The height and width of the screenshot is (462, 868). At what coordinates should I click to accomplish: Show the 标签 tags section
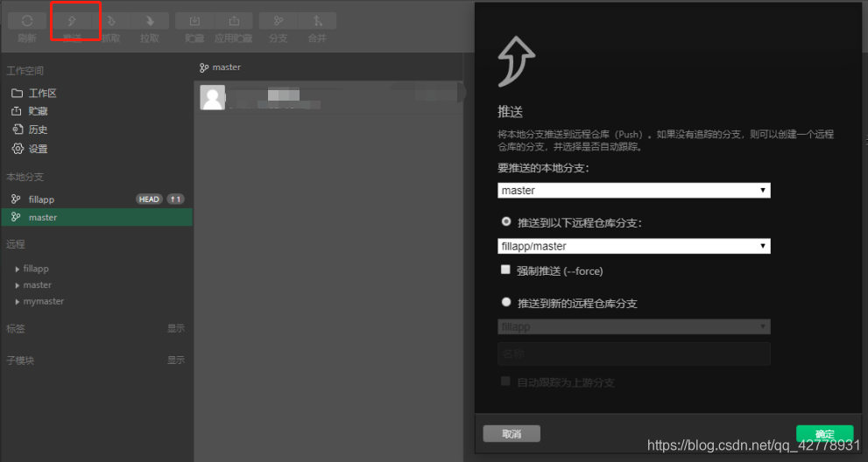click(176, 328)
